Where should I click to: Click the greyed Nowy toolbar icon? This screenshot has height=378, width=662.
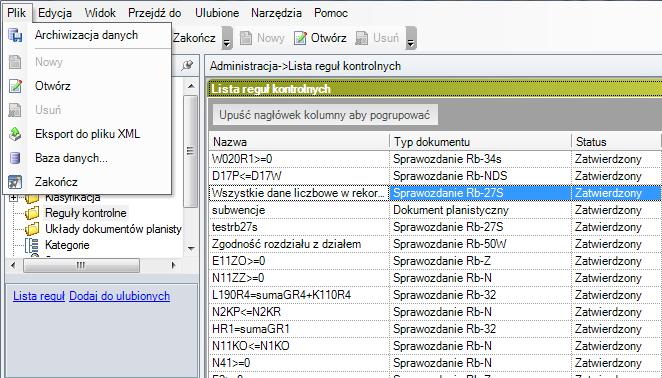click(246, 38)
